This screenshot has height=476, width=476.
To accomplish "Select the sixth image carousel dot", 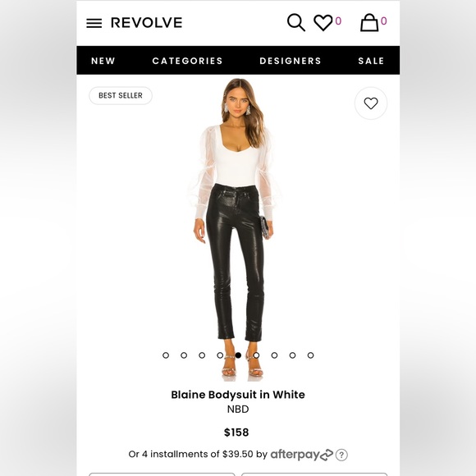I will (256, 355).
